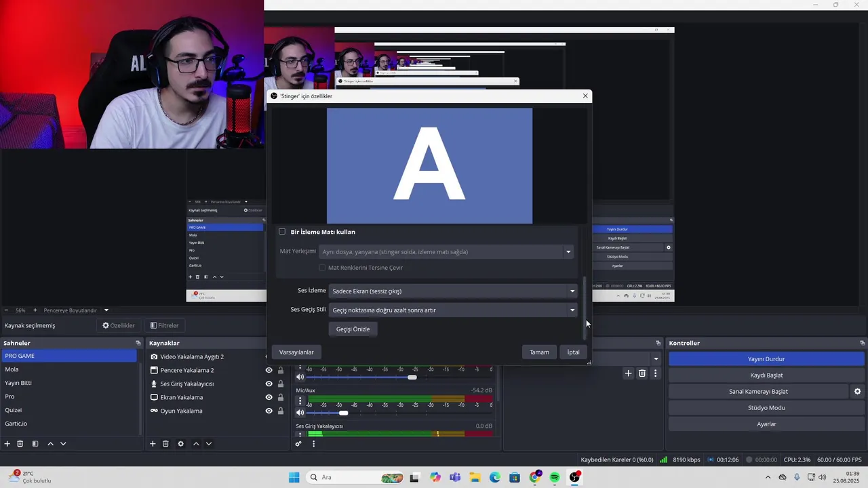Open Mic/Aux options three-dot menu
This screenshot has width=868, height=488.
coord(300,401)
